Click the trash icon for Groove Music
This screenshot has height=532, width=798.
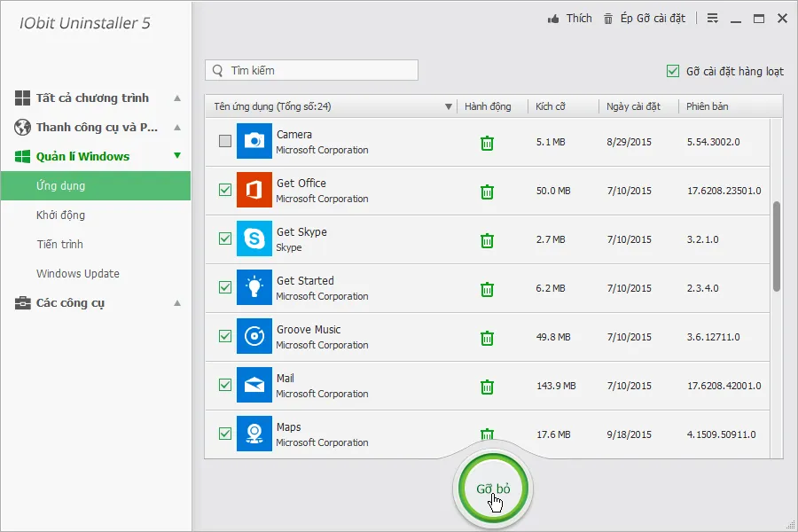tap(487, 338)
